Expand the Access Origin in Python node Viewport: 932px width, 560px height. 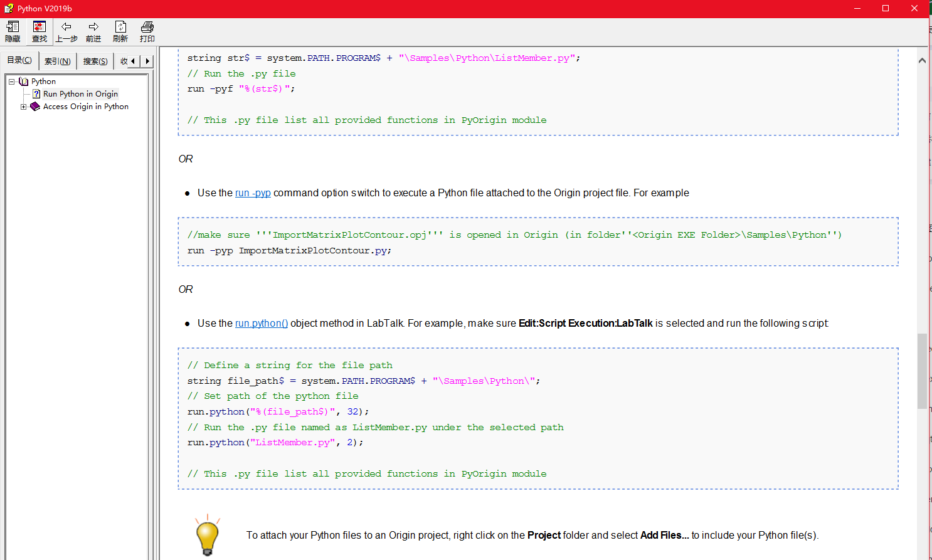pyautogui.click(x=23, y=107)
